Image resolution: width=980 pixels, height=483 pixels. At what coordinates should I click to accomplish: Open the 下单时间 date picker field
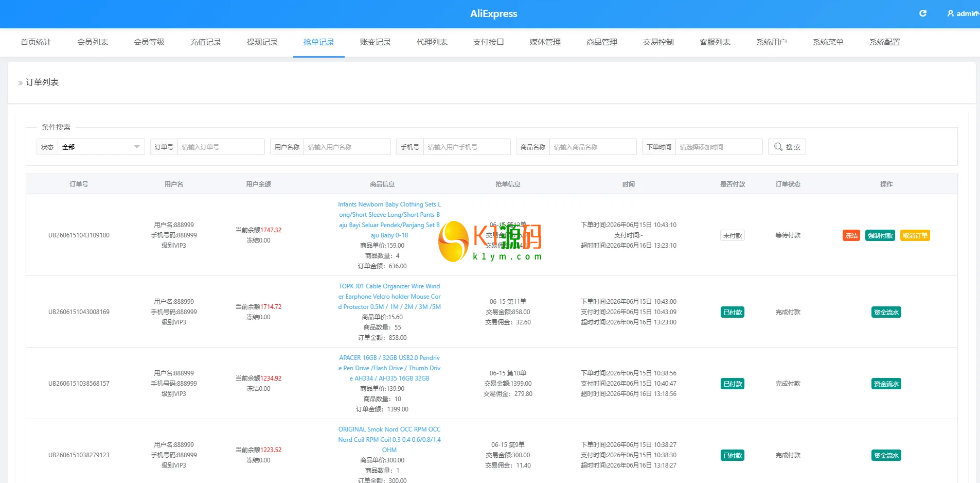tap(719, 147)
